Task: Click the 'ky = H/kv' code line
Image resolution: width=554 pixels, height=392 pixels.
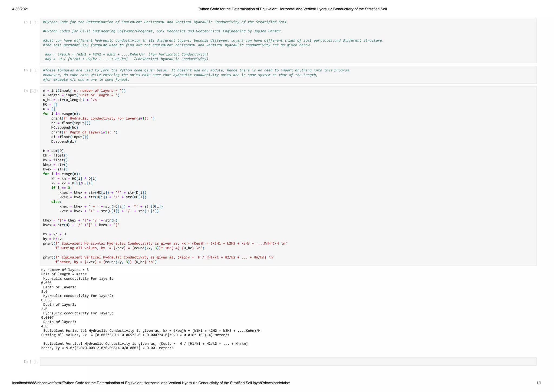Action: click(x=52, y=239)
